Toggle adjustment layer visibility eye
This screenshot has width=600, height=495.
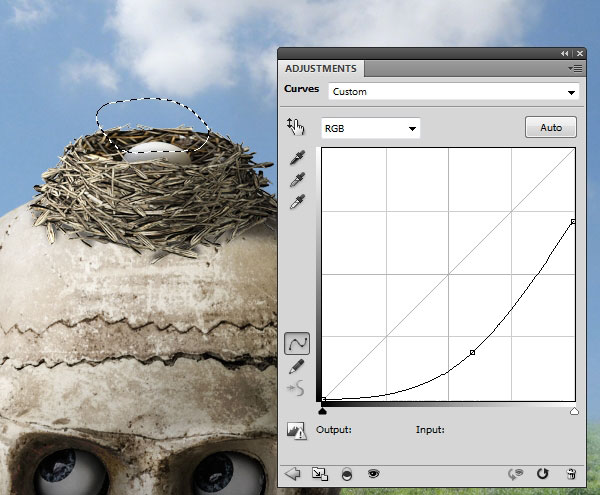pos(373,474)
